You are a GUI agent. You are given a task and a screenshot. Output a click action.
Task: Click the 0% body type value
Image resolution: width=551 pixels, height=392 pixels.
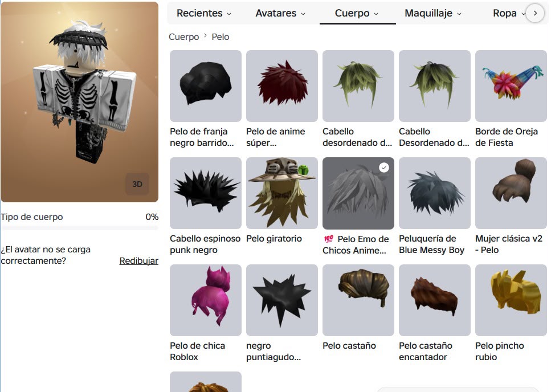(152, 217)
